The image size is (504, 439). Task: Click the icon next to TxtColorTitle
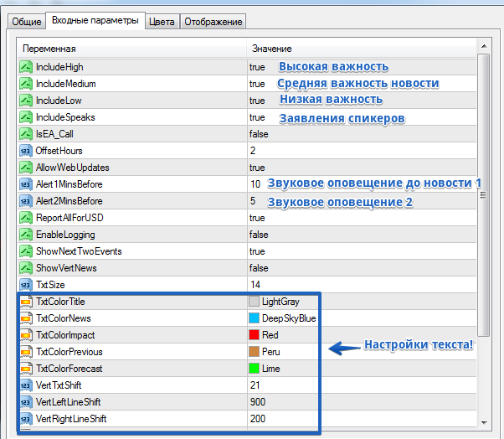(26, 302)
